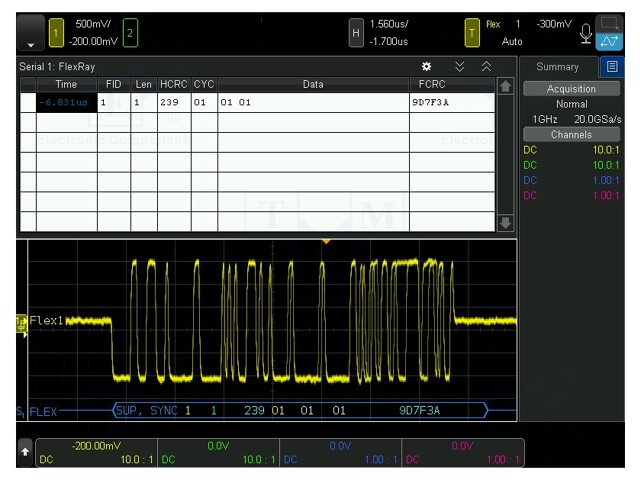Click green DC 10.0:1 summary row
The image size is (640, 480).
[x=571, y=165]
